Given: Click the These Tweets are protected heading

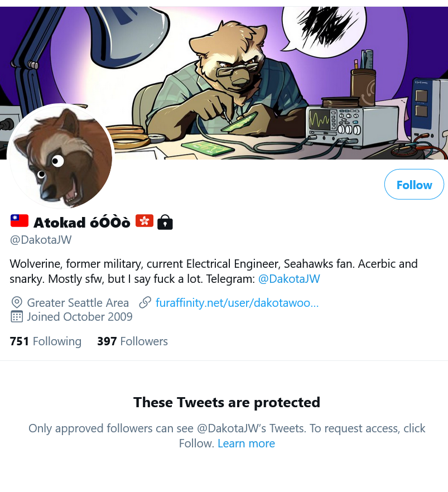Looking at the screenshot, I should (227, 402).
